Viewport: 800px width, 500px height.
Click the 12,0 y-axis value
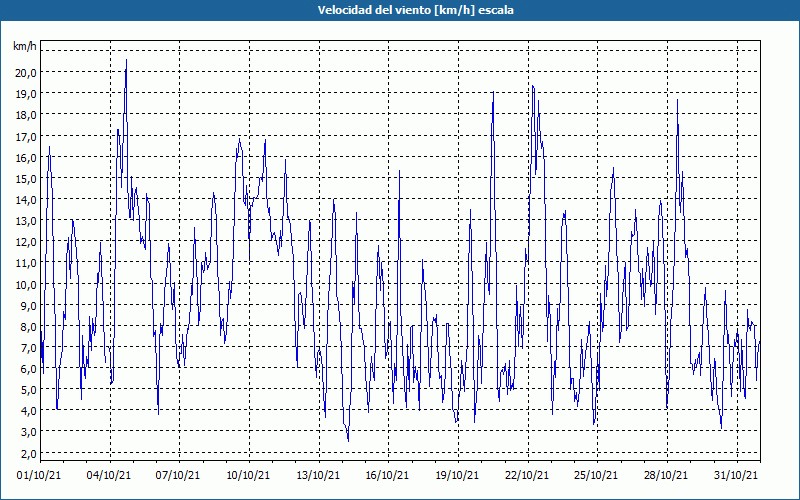(26, 242)
